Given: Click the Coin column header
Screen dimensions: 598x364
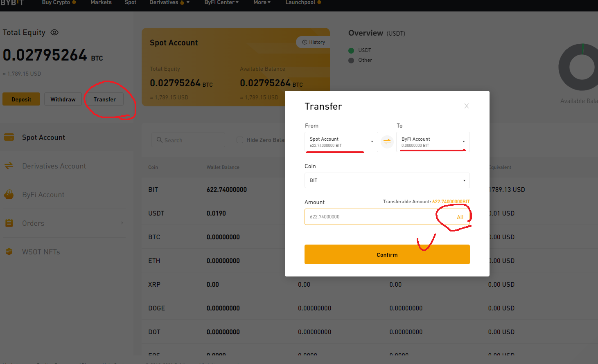Looking at the screenshot, I should pos(153,167).
